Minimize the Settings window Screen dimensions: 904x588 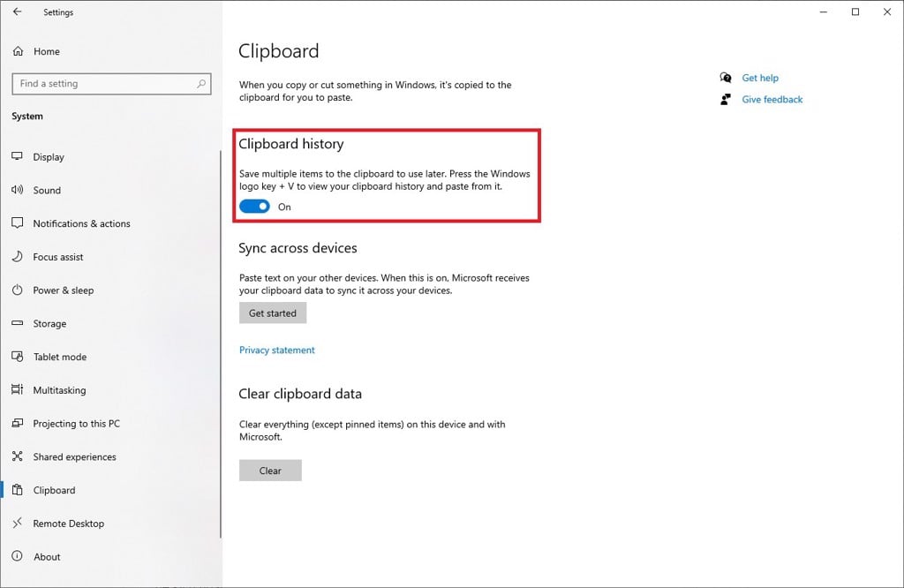tap(824, 11)
